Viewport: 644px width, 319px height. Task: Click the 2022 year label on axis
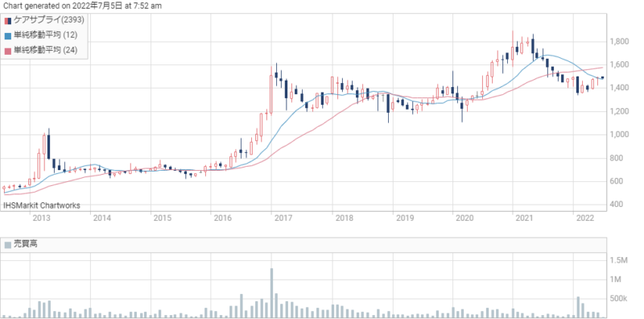586,218
